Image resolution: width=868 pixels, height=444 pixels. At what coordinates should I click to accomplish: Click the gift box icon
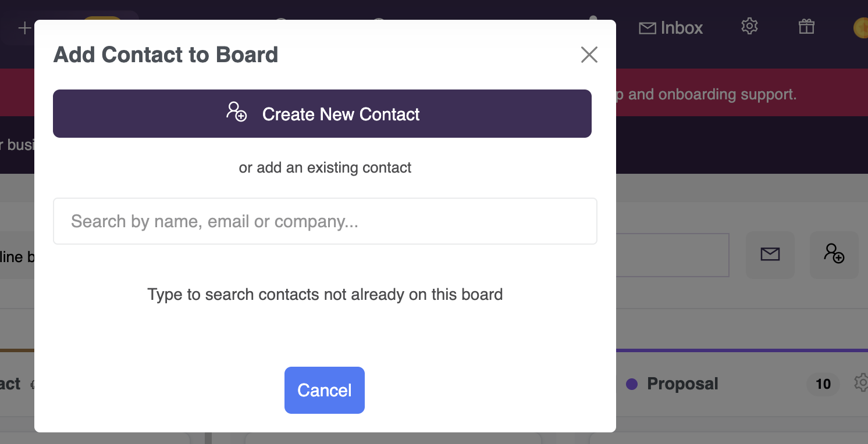click(806, 26)
